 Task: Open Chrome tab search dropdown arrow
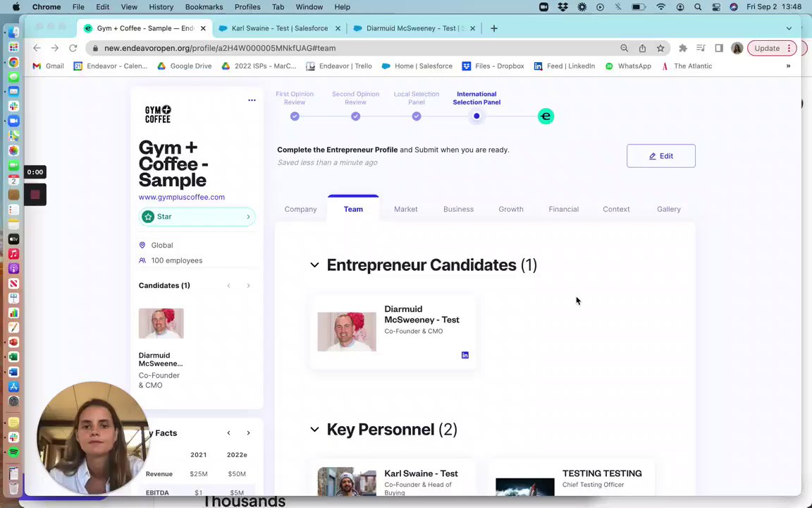coord(789,28)
